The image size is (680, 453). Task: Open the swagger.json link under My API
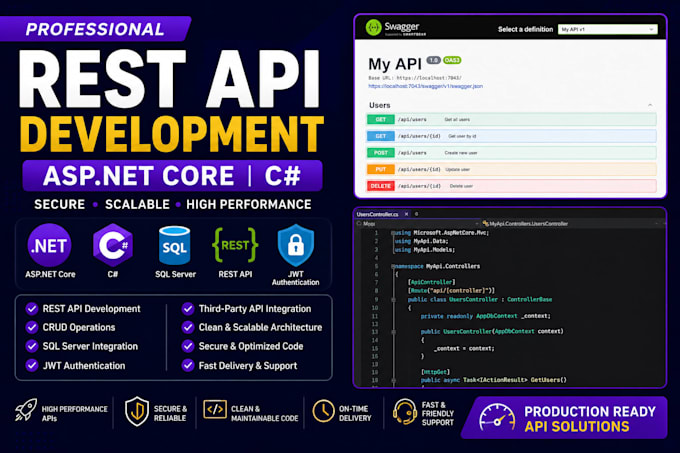click(425, 86)
